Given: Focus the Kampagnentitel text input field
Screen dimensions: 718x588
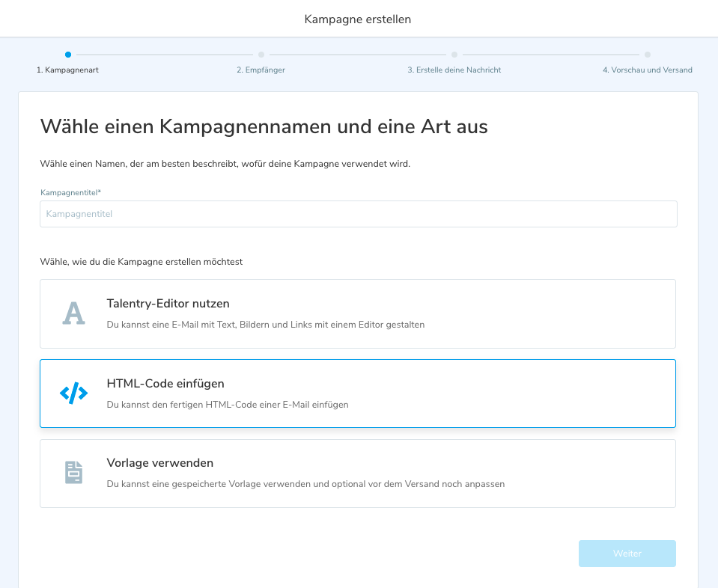Looking at the screenshot, I should 358,214.
